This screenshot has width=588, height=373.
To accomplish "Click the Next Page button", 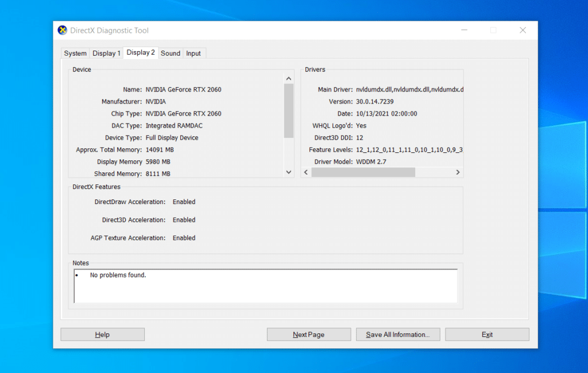I will click(308, 334).
